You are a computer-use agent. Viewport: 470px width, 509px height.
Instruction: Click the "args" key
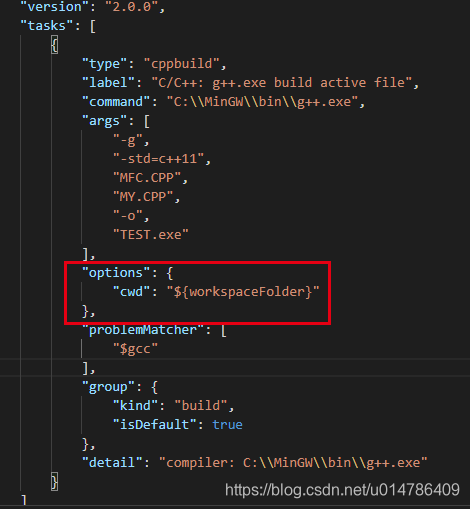105,121
